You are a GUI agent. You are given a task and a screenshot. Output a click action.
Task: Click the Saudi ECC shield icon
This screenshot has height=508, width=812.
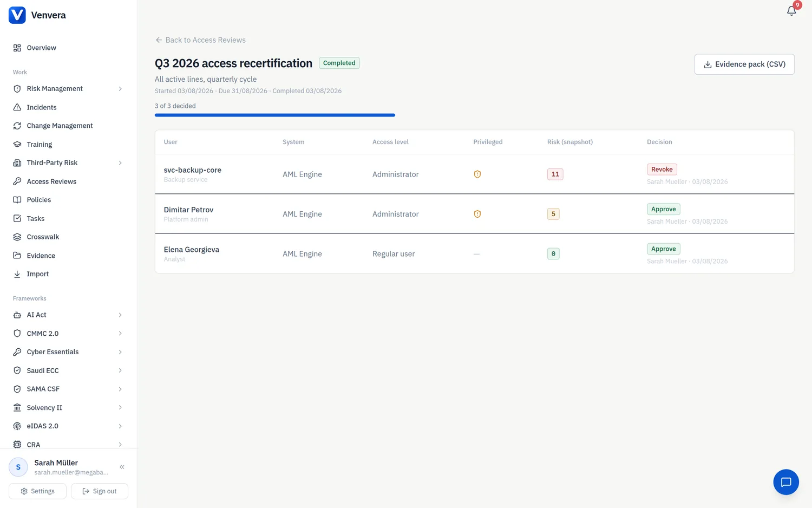pos(17,371)
